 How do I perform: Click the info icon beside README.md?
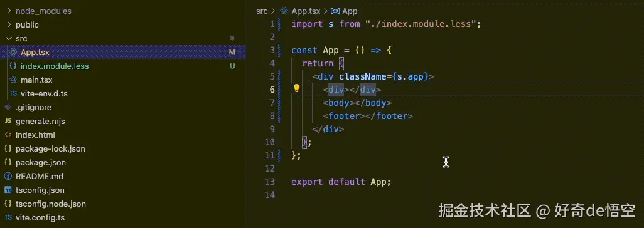(x=8, y=177)
